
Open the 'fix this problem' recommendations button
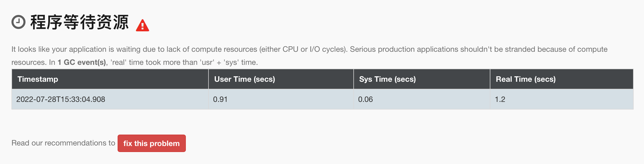click(x=152, y=143)
